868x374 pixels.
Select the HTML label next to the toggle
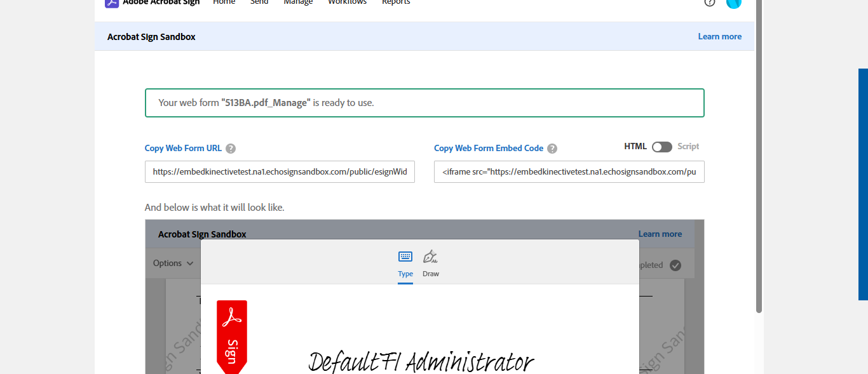[635, 146]
